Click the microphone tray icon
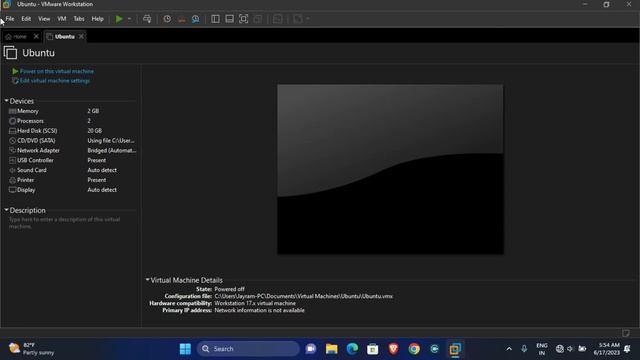The image size is (640, 360). pos(524,349)
